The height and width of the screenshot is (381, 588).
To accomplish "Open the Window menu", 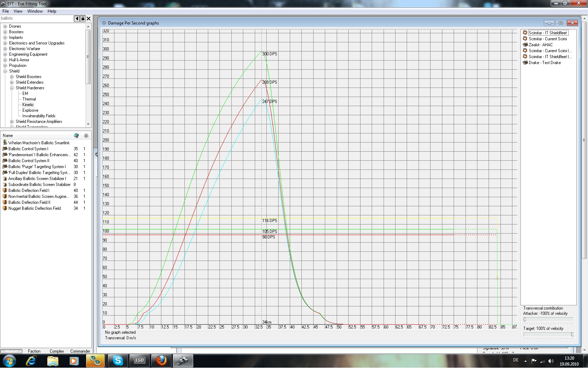I will pyautogui.click(x=35, y=11).
